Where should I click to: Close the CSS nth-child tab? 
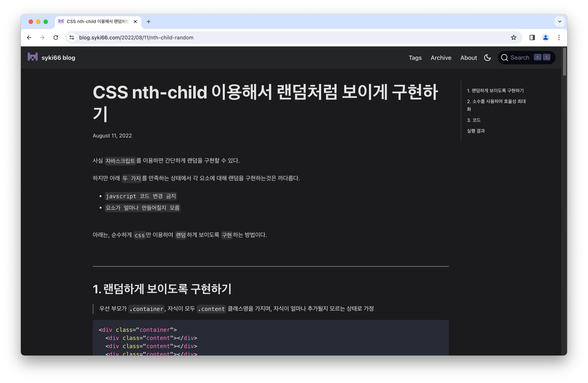135,22
